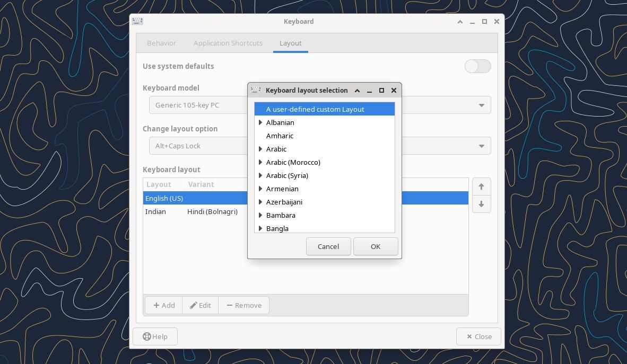Image resolution: width=627 pixels, height=364 pixels.
Task: Expand the Armenian layout entry
Action: tap(260, 189)
